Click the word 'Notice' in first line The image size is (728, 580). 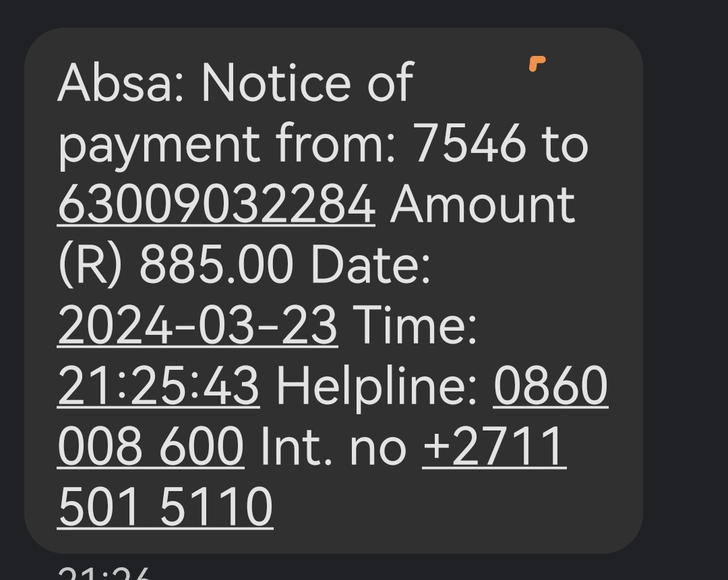click(276, 84)
